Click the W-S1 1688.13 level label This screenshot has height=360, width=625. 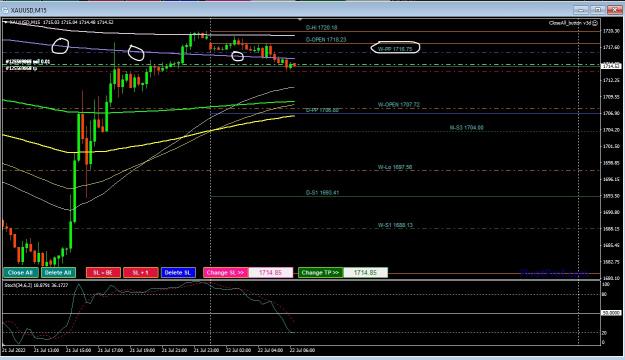click(x=395, y=225)
